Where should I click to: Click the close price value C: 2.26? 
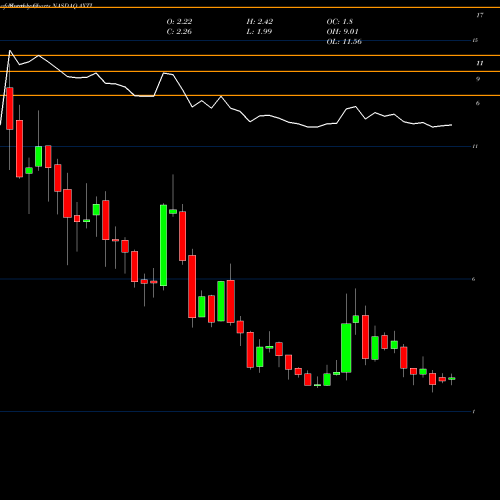tap(179, 32)
